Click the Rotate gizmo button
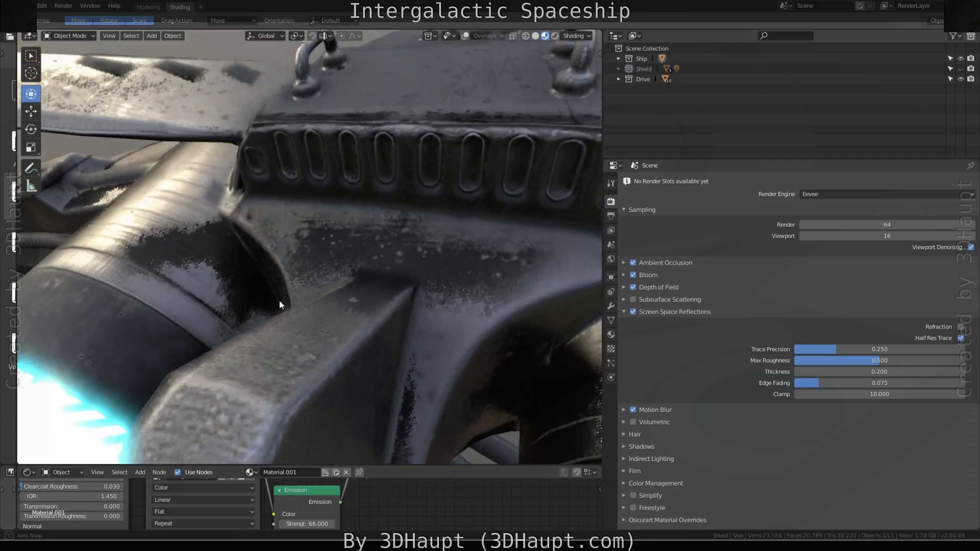980x551 pixels. 109,20
